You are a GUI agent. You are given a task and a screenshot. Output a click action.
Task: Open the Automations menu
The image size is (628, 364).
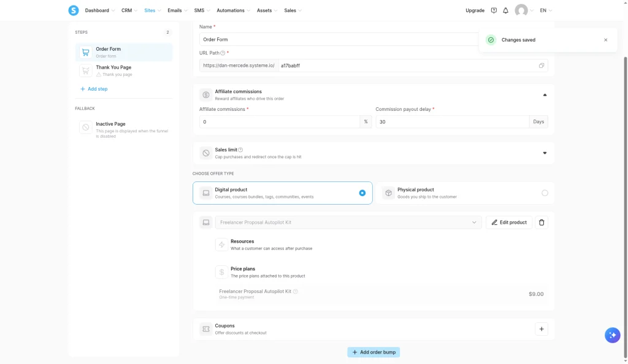click(234, 10)
